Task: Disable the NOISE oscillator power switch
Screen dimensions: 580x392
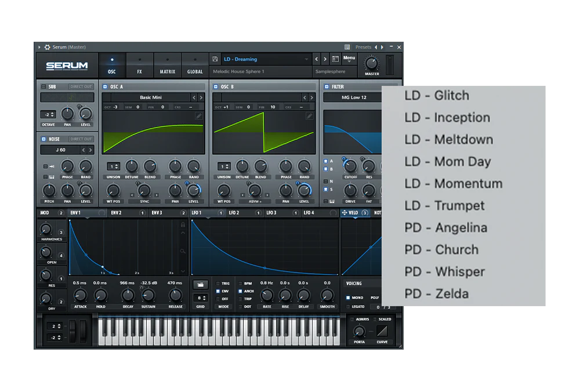Action: coord(43,139)
